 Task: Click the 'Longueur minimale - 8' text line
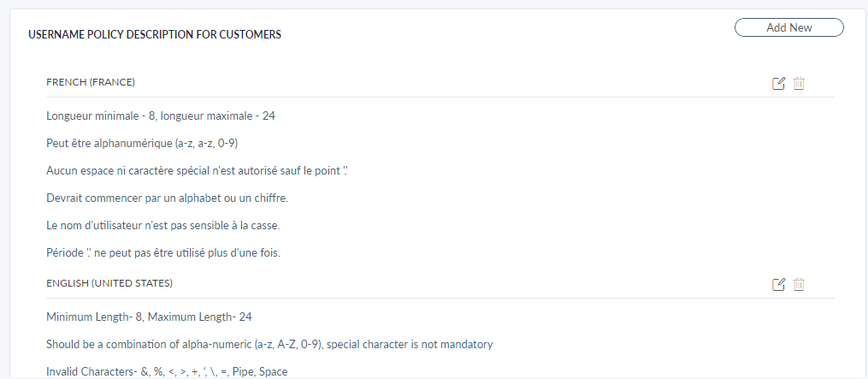pyautogui.click(x=160, y=115)
